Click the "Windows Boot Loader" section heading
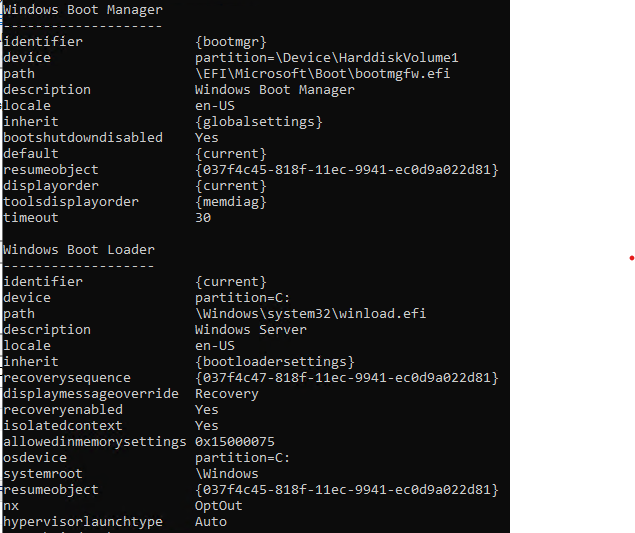Screen dimensions: 635x533 (78, 250)
